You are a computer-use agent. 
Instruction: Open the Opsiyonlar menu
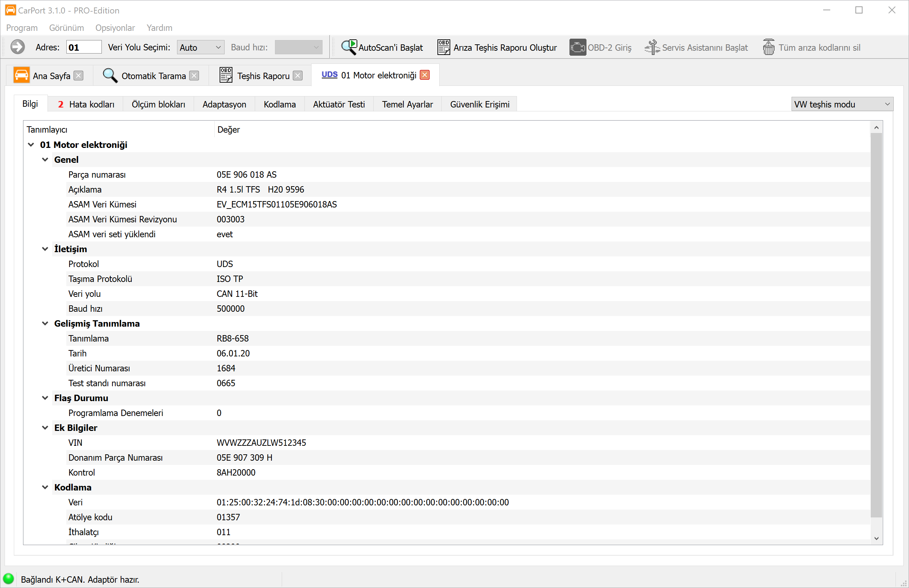pos(115,28)
